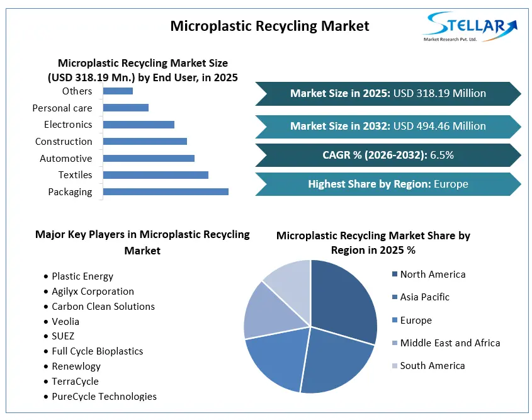Screen dimensions: 532x420
Task: Click the 'Market Size by End User' chart heading
Action: pyautogui.click(x=142, y=71)
